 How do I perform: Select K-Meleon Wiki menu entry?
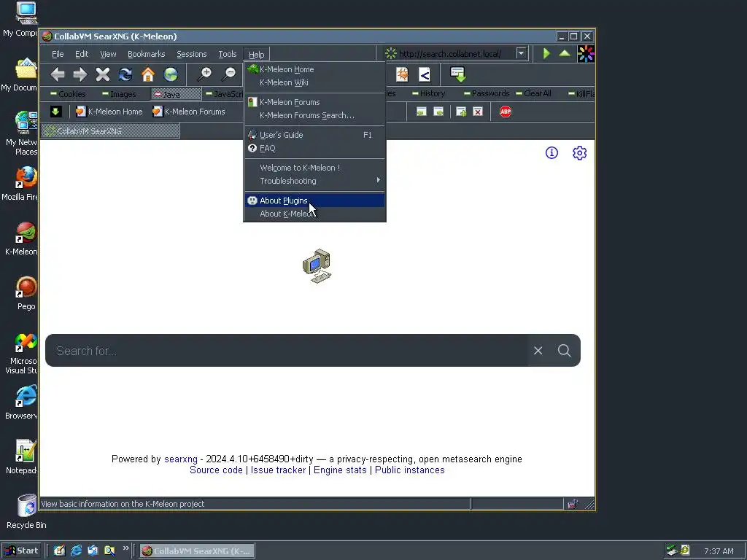[314, 82]
